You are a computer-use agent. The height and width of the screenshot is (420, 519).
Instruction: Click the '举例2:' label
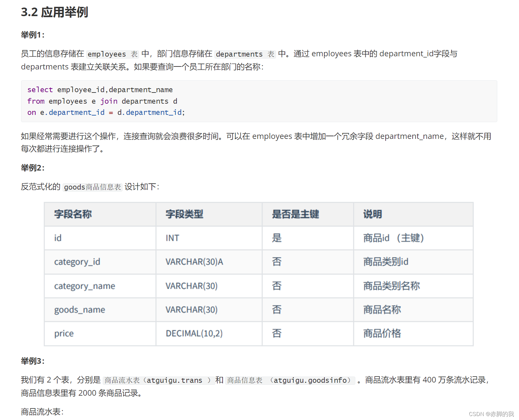pos(33,168)
